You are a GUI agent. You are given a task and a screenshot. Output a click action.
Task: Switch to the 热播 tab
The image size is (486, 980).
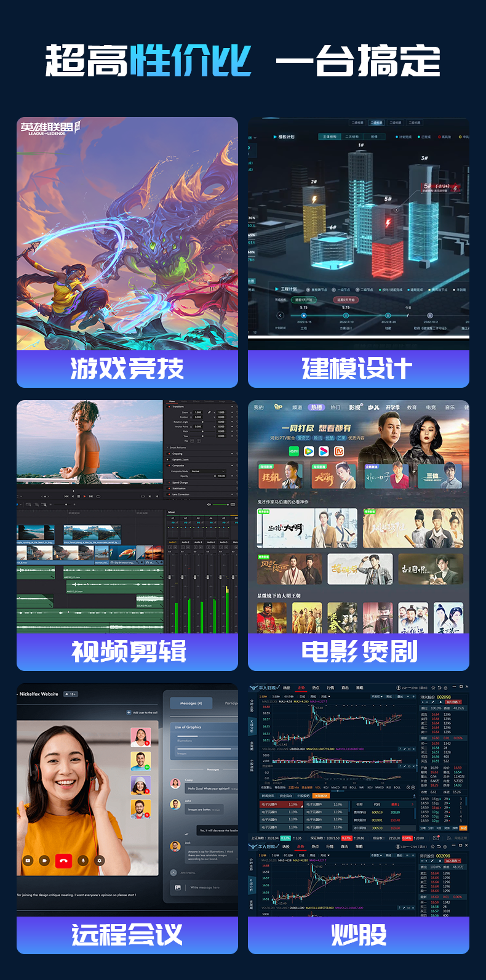(316, 408)
